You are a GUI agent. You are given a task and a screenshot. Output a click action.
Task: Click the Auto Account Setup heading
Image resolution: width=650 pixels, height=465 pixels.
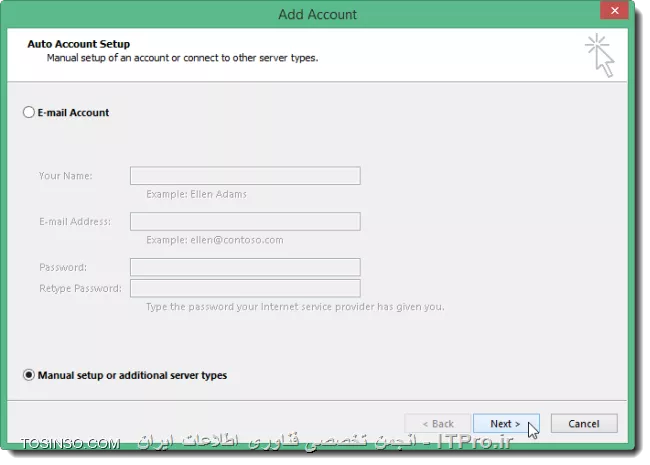click(79, 44)
